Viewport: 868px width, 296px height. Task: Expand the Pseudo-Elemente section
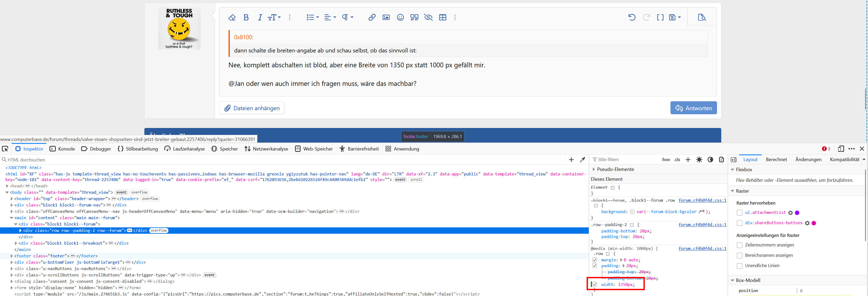pyautogui.click(x=594, y=169)
